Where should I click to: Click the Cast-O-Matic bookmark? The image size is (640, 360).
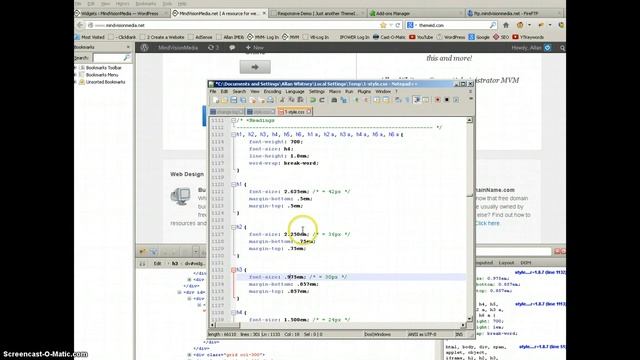click(x=389, y=37)
